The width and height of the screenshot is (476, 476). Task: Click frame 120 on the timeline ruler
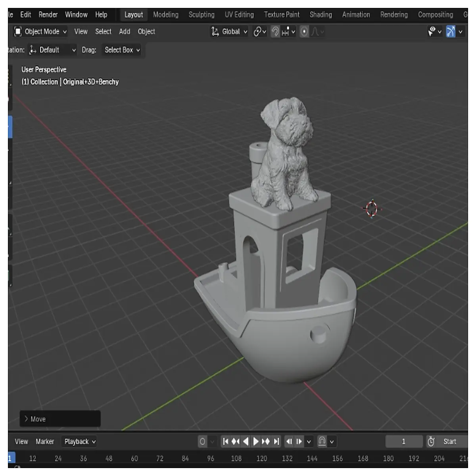pyautogui.click(x=262, y=459)
